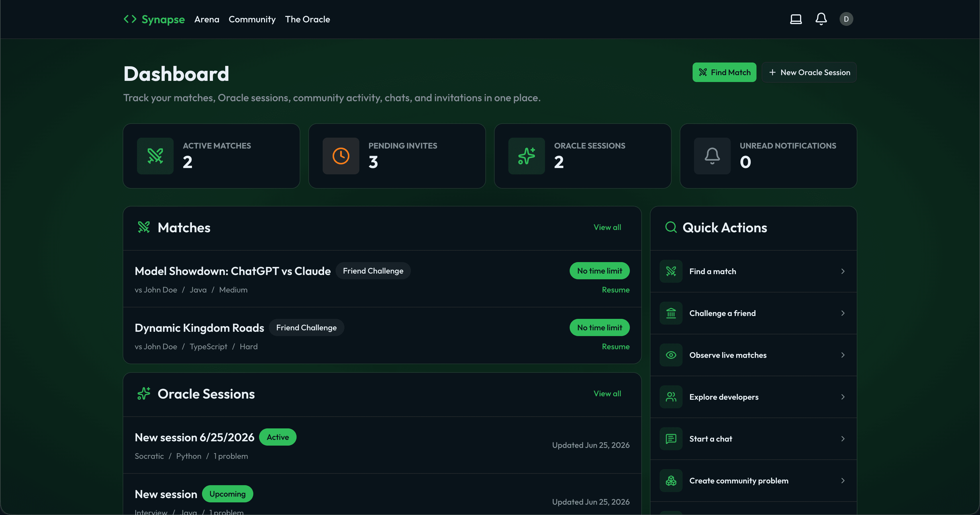Click the eye icon for Observe live matches
Image resolution: width=980 pixels, height=515 pixels.
(x=671, y=355)
